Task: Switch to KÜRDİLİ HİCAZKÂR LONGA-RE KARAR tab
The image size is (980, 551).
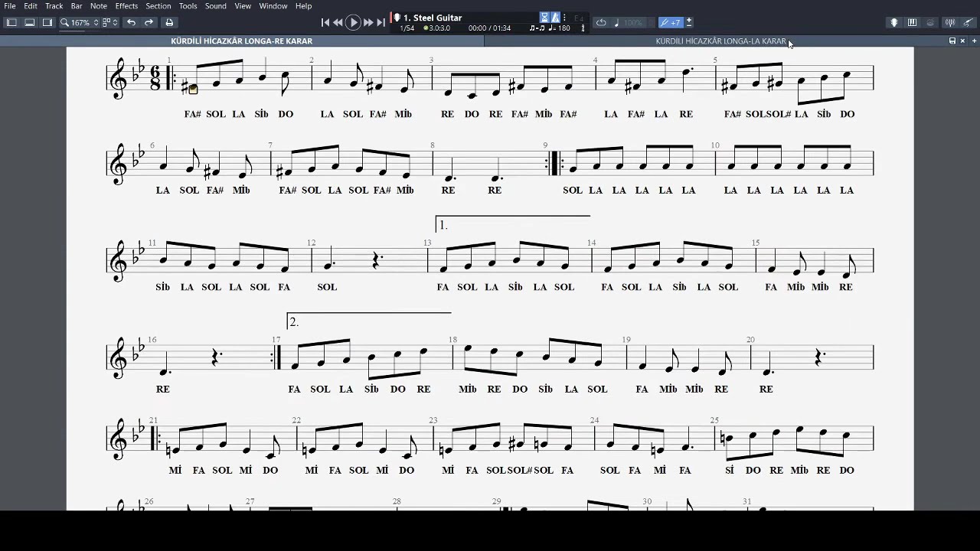Action: 242,41
